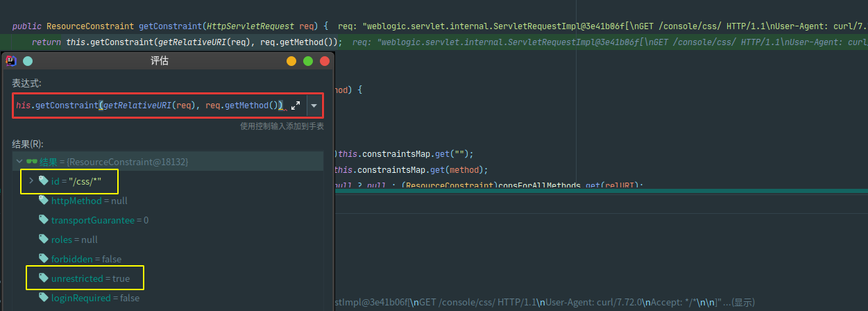Click the tag icon beside forbidden
The image size is (868, 311).
coord(44,259)
